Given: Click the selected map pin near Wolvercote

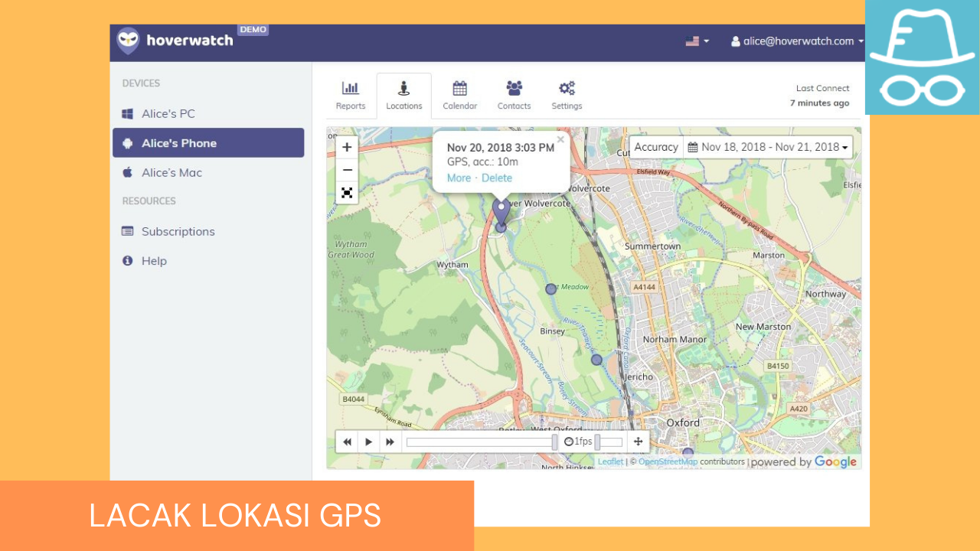Looking at the screenshot, I should tap(501, 212).
